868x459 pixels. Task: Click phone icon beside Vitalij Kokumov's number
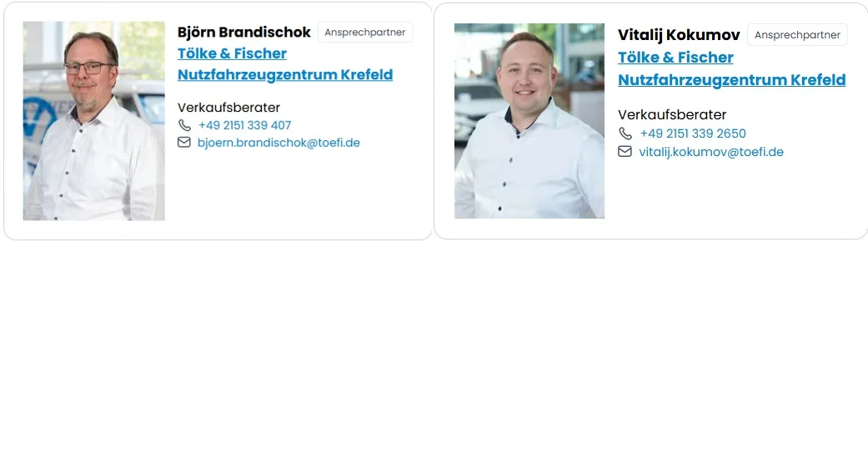point(625,134)
